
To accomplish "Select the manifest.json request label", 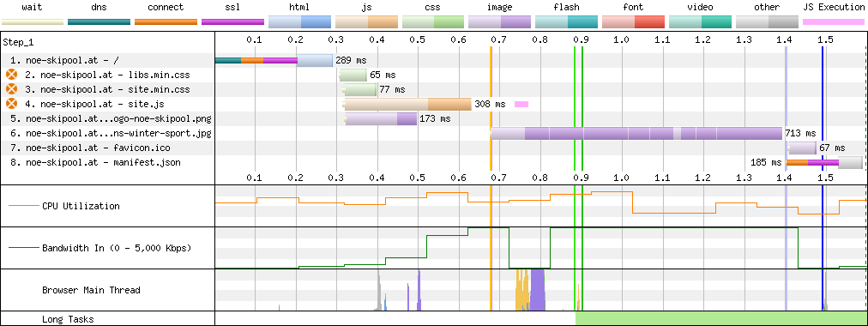I will pyautogui.click(x=95, y=163).
